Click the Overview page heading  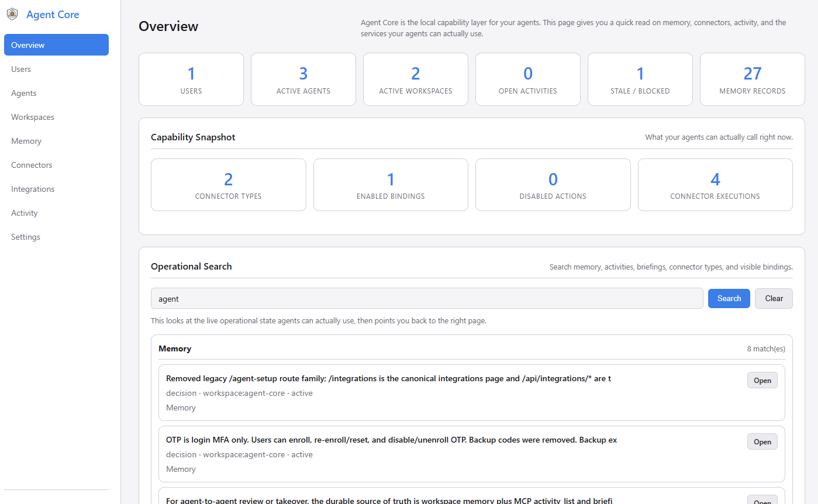168,26
